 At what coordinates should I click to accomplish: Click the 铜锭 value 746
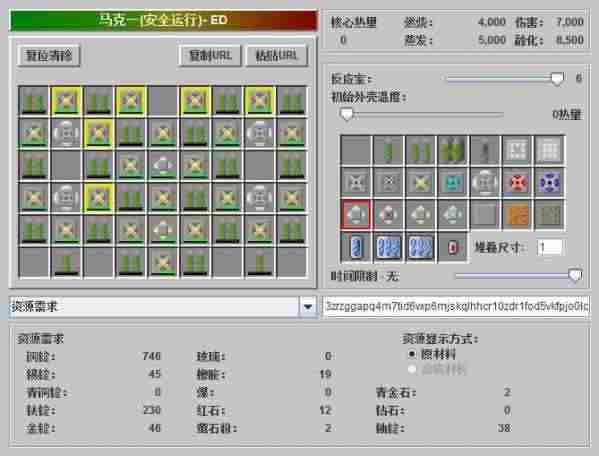pyautogui.click(x=151, y=356)
